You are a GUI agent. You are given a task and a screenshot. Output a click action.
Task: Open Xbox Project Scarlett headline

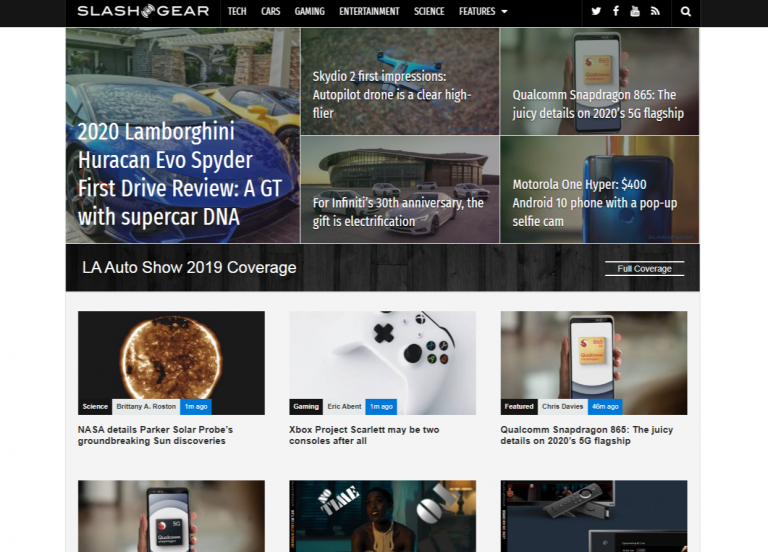pos(364,435)
